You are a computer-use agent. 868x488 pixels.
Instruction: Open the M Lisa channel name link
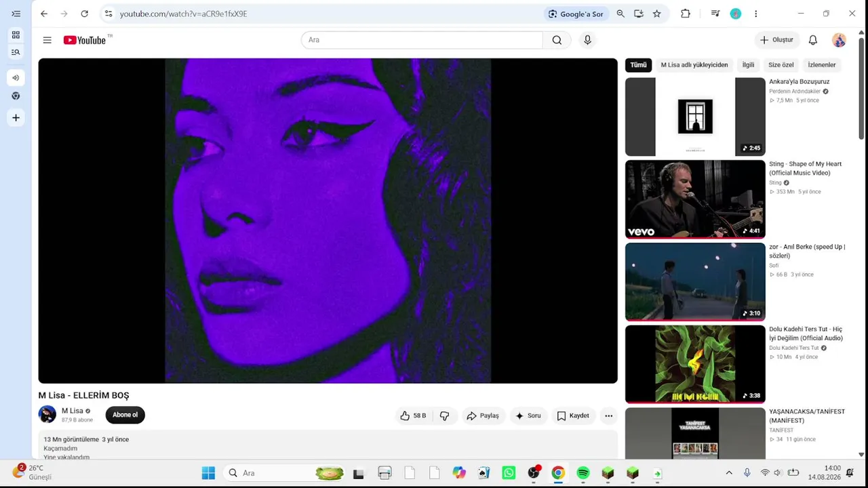tap(73, 411)
